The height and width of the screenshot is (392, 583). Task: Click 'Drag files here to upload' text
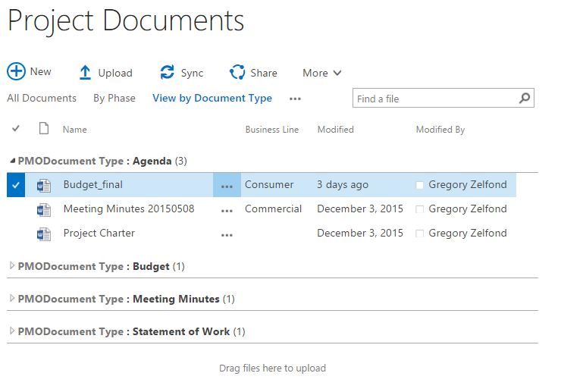[272, 368]
